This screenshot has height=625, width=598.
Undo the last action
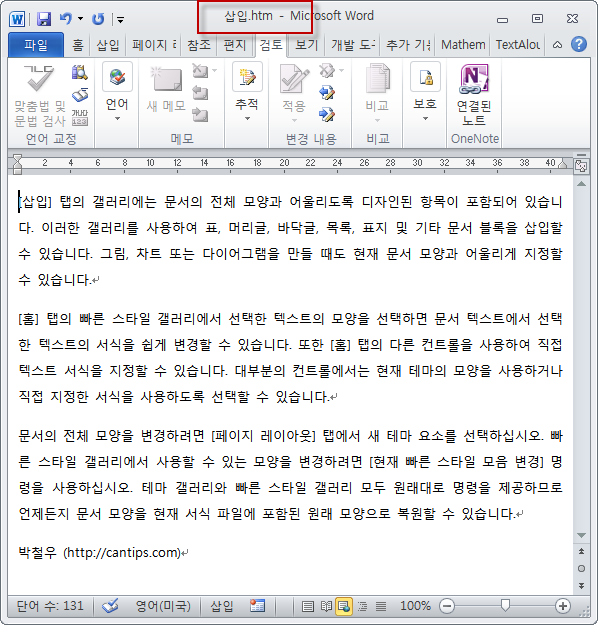pyautogui.click(x=66, y=18)
